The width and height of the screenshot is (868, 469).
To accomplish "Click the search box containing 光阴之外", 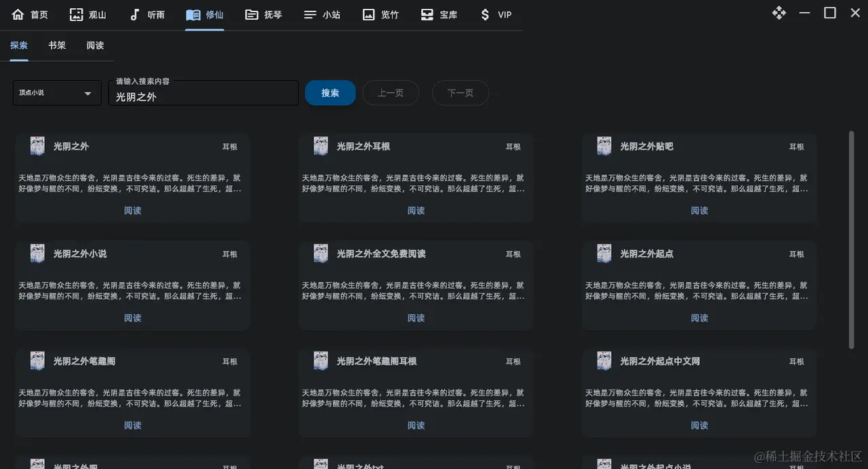I will coord(203,93).
